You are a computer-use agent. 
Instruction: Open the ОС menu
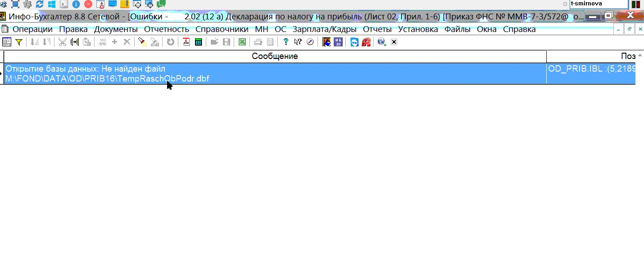pyautogui.click(x=281, y=29)
